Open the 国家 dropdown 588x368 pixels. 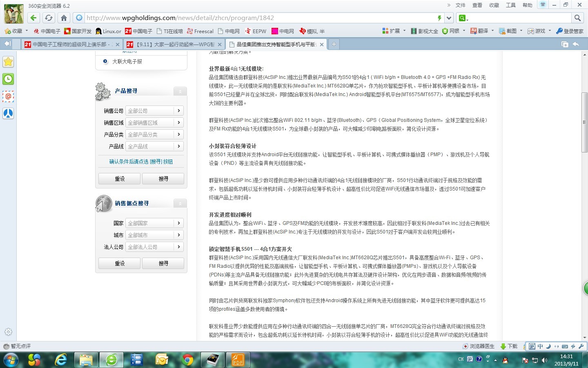click(154, 223)
